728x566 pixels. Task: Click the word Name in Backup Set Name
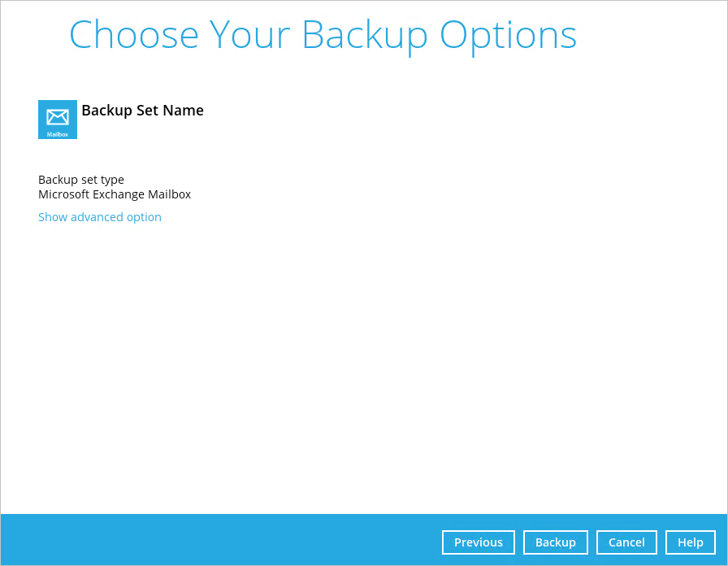183,111
